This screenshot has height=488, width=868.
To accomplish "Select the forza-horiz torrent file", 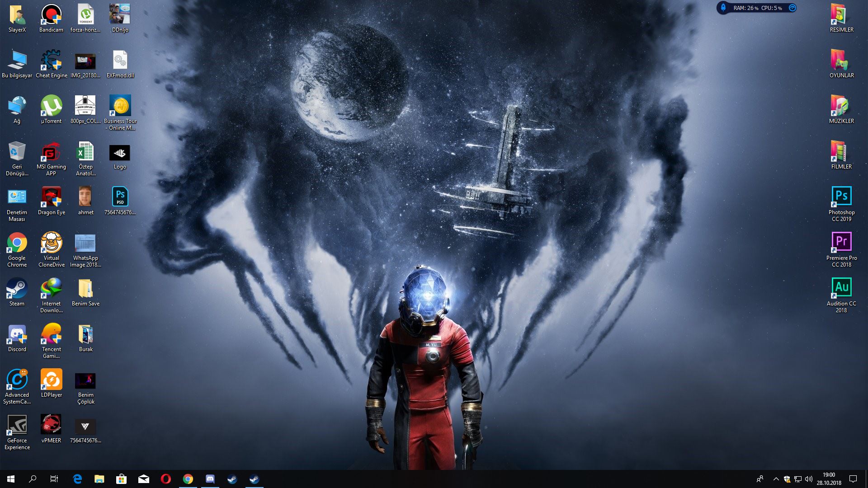I will pyautogui.click(x=85, y=18).
